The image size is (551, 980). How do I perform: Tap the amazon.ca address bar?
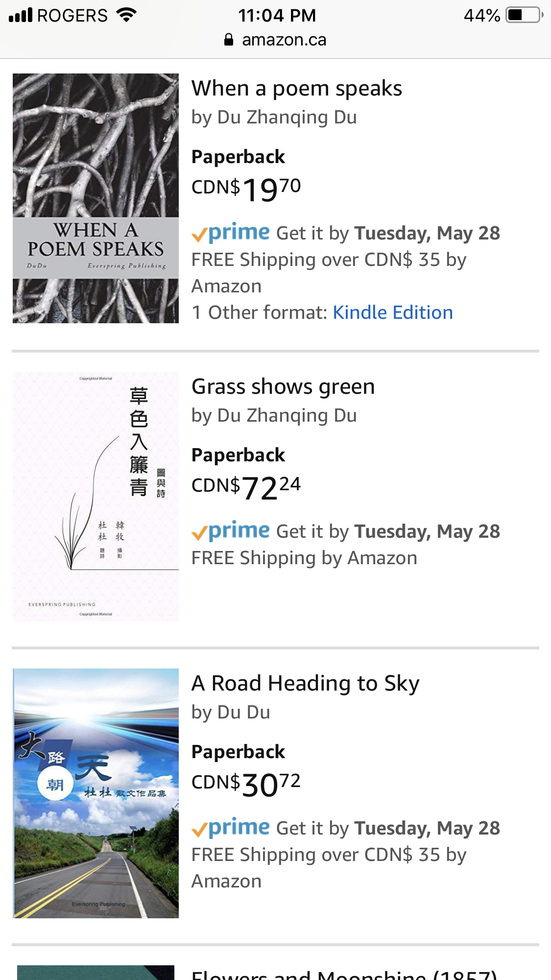click(284, 40)
